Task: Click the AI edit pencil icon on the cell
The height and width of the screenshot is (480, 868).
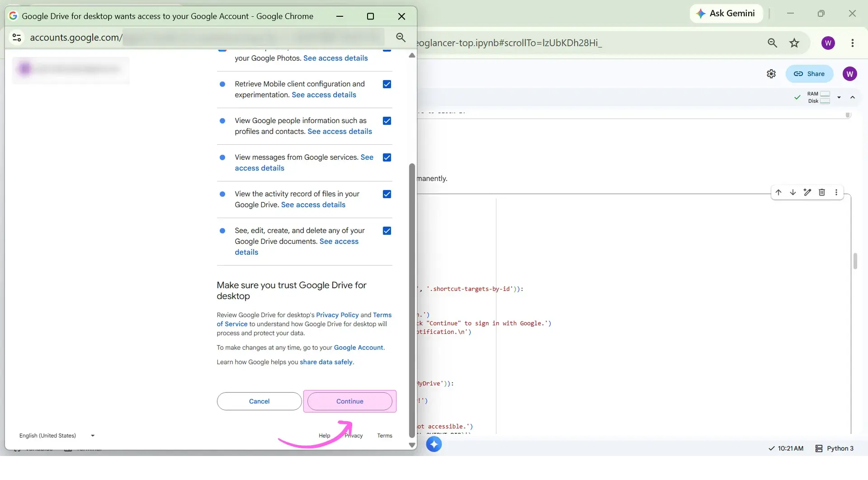Action: click(x=807, y=192)
